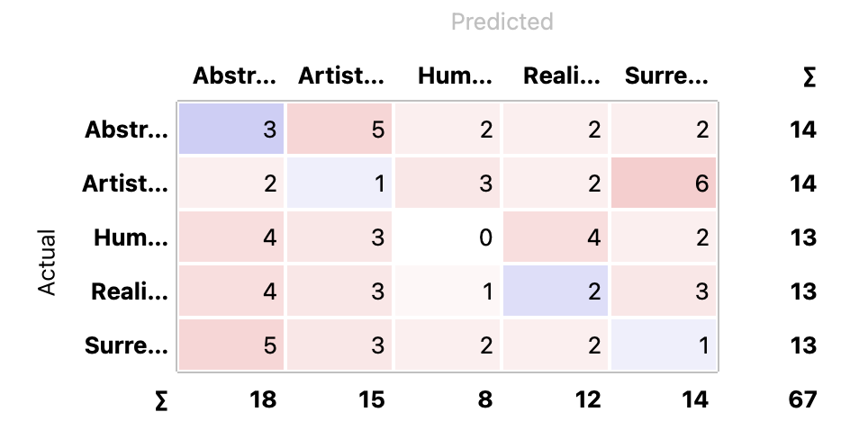Select actual Surre predicted Surre cell 1
This screenshot has width=868, height=439.
[664, 345]
